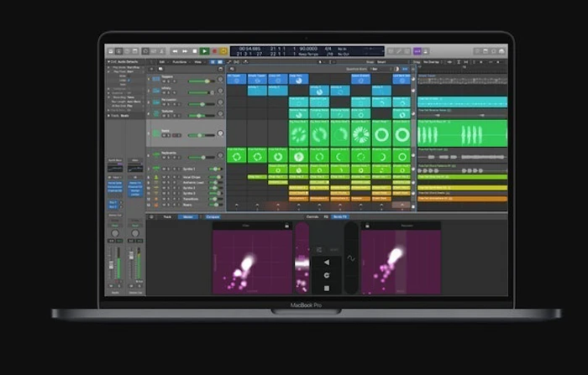Click the Filter XY pad
The image size is (588, 375).
pyautogui.click(x=252, y=262)
